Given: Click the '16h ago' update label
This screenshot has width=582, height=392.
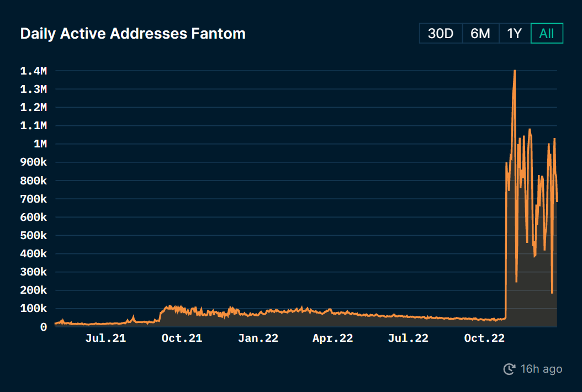Looking at the screenshot, I should pos(541,369).
